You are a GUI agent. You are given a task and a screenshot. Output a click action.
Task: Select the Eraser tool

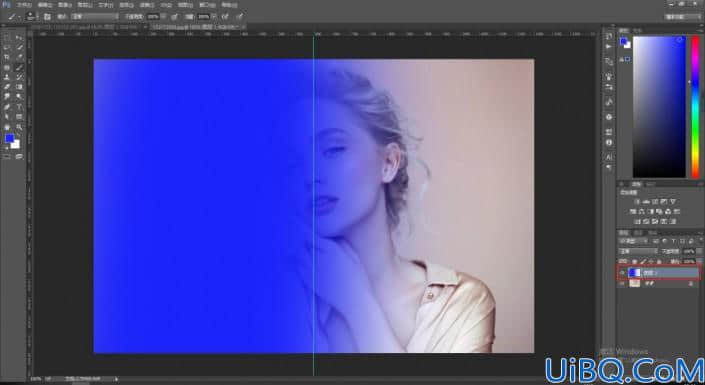[7, 87]
